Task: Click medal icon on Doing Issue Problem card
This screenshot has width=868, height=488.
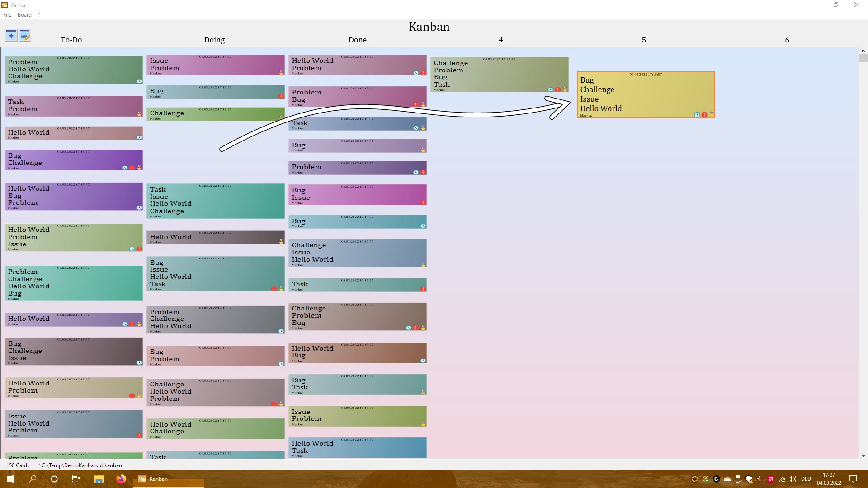Action: [281, 73]
